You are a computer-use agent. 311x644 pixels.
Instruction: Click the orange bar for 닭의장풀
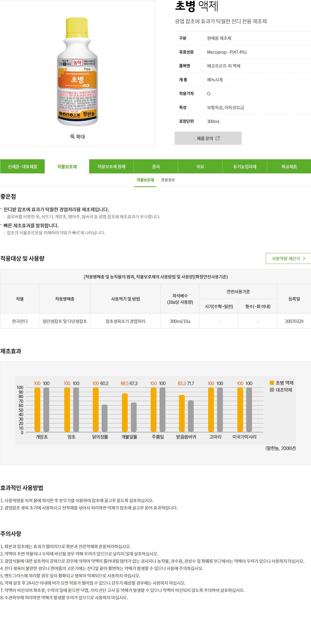point(96,410)
